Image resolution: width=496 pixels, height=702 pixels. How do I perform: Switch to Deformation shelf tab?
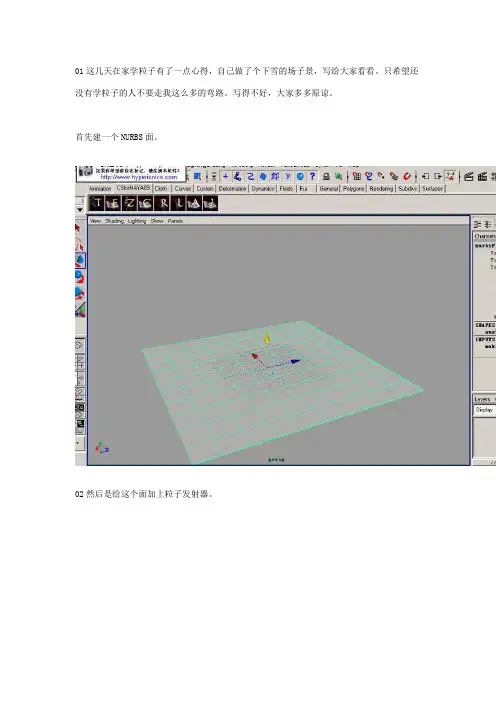coord(232,189)
